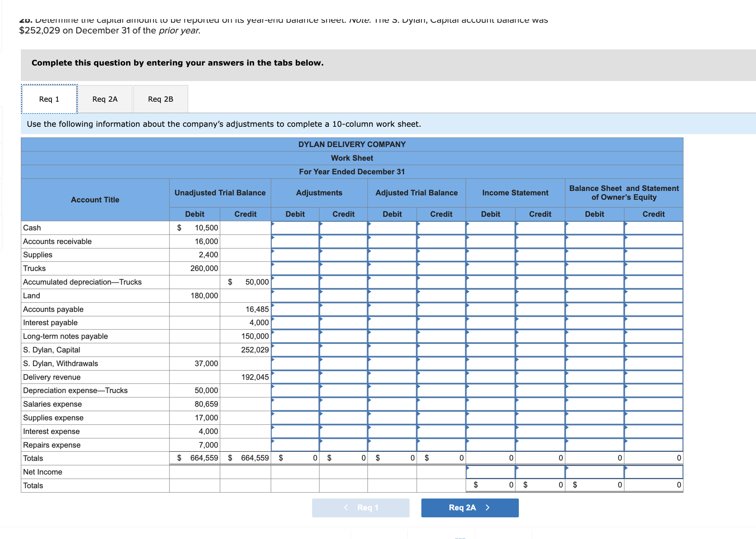Click the Salaries expense value 80,659
The height and width of the screenshot is (539, 756).
[206, 404]
